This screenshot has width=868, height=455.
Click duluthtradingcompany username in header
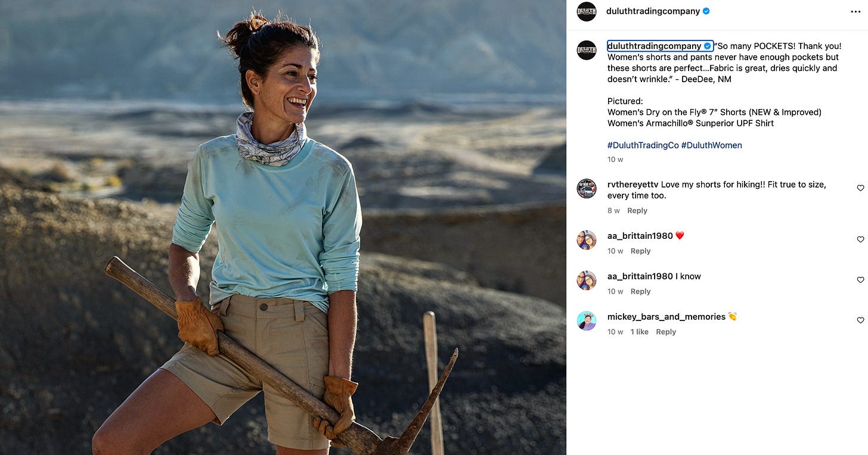click(653, 11)
